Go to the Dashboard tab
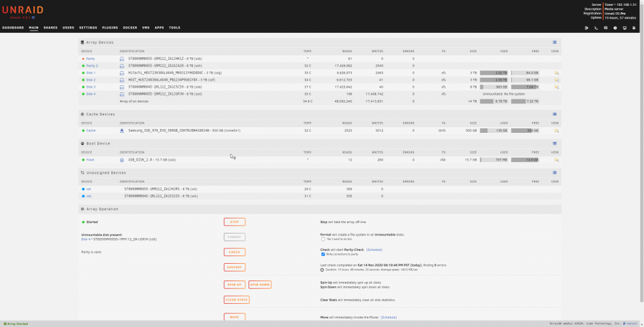The width and height of the screenshot is (644, 327). (13, 28)
